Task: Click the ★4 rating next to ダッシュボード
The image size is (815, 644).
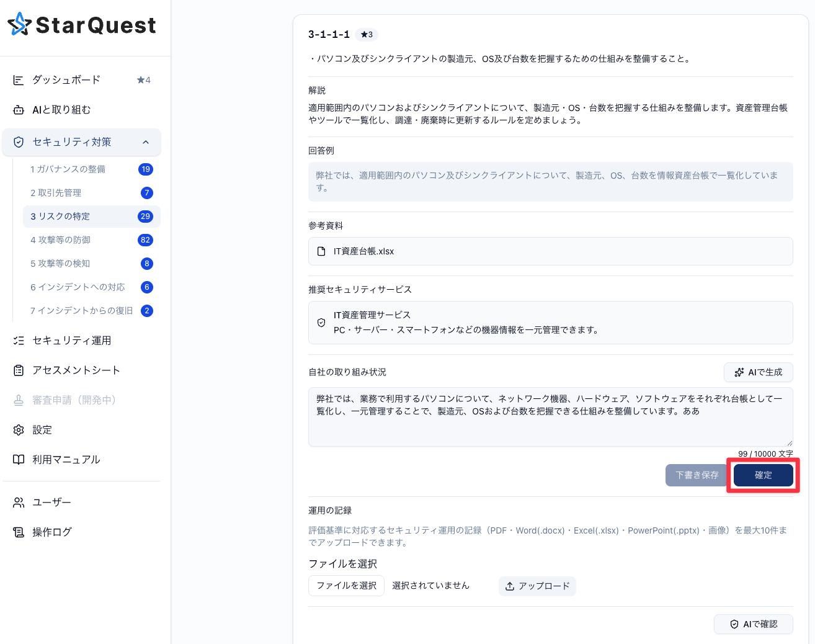Action: coord(144,80)
